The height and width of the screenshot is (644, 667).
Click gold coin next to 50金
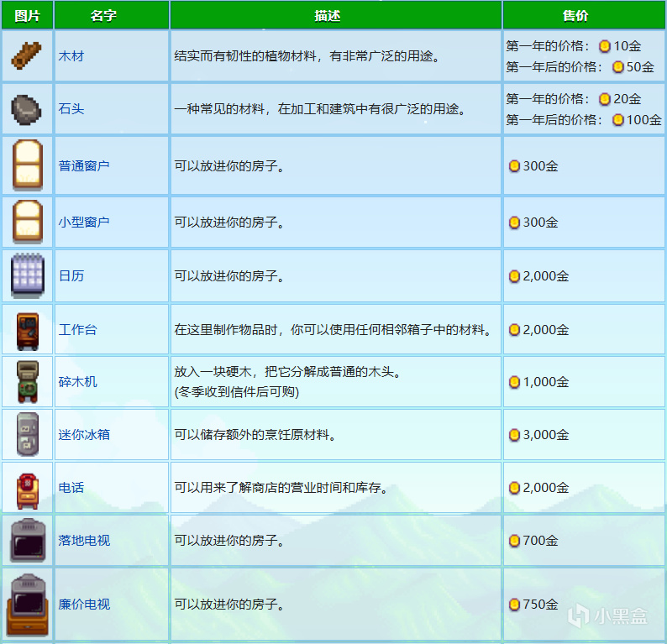pyautogui.click(x=618, y=66)
